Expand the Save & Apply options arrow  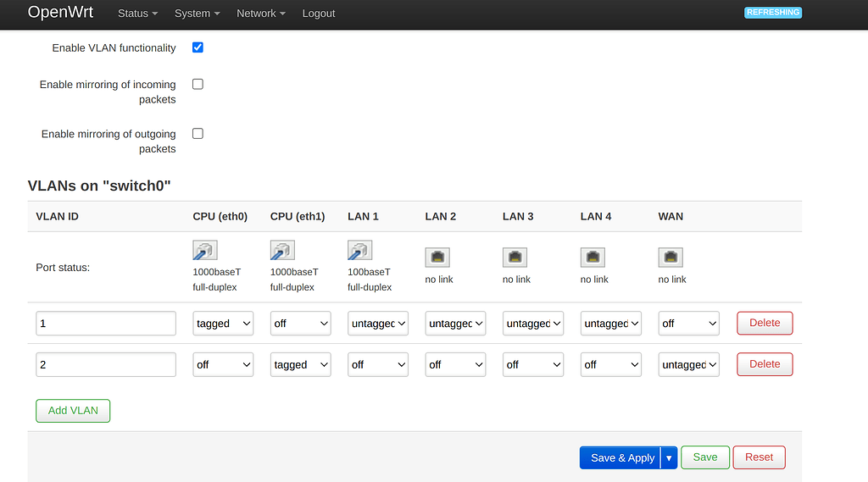tap(669, 457)
